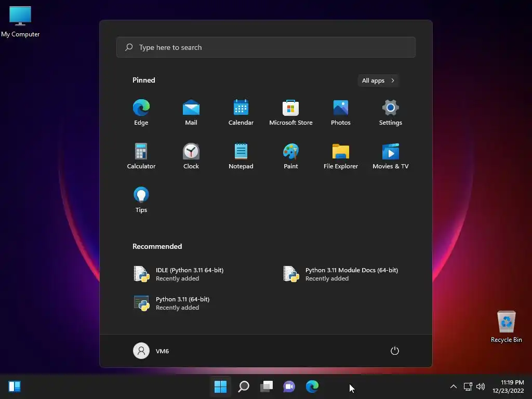The width and height of the screenshot is (532, 399).
Task: Show hidden system tray icons
Action: [x=453, y=387]
